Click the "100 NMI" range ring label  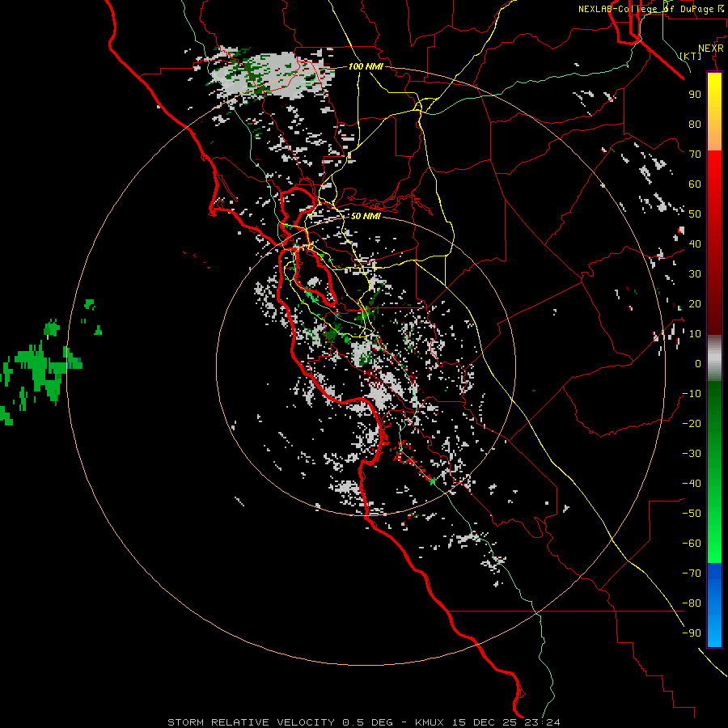pos(366,66)
